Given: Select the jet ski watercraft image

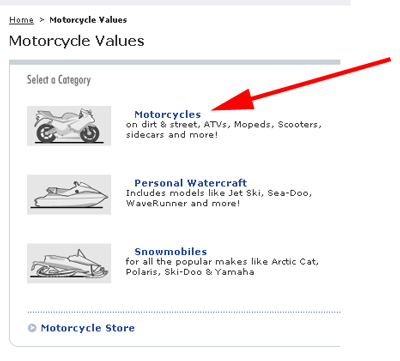Looking at the screenshot, I should pos(69,194).
